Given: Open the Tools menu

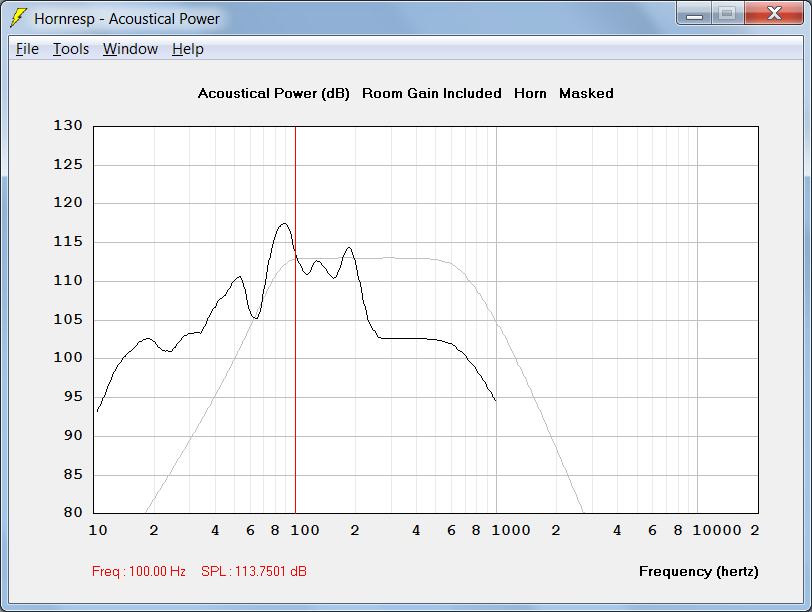Looking at the screenshot, I should 71,49.
